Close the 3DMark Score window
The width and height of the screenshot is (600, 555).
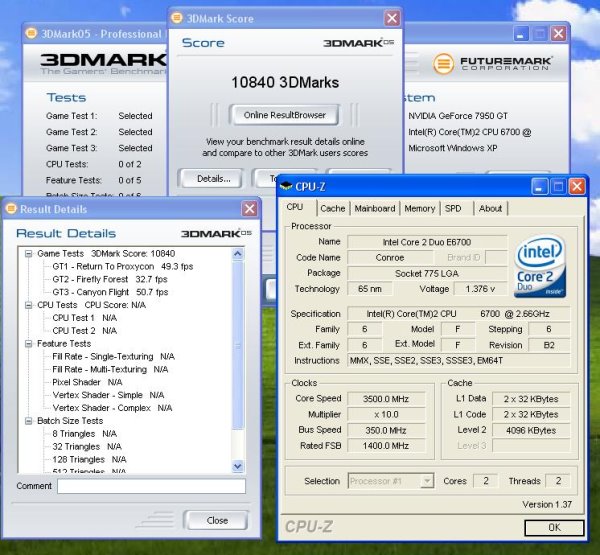tap(392, 18)
